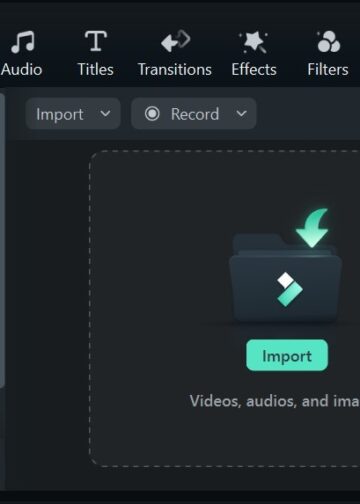Open the Filters circles icon
Screen dimensions: 360x504
point(328,42)
